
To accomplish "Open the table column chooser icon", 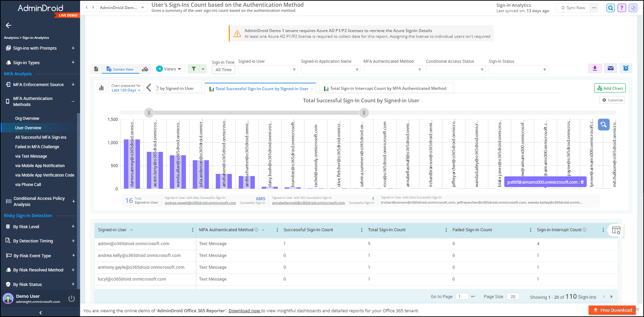I will click(616, 231).
